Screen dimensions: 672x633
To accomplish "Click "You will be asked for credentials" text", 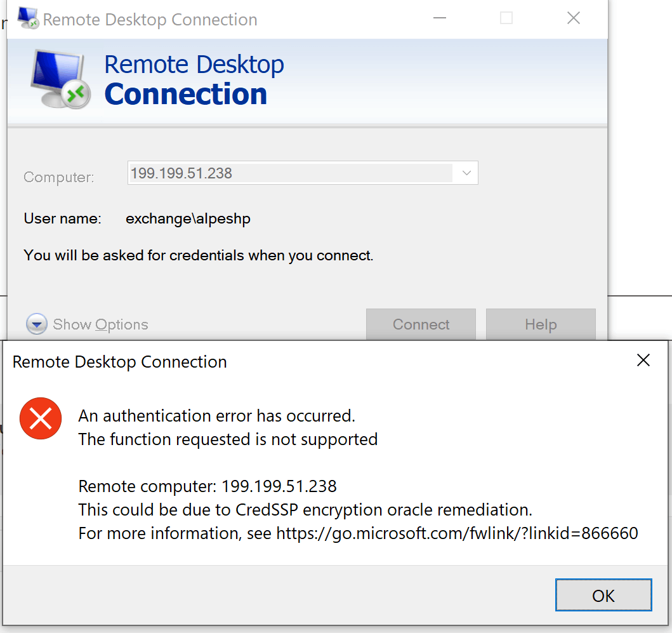I will (x=199, y=256).
